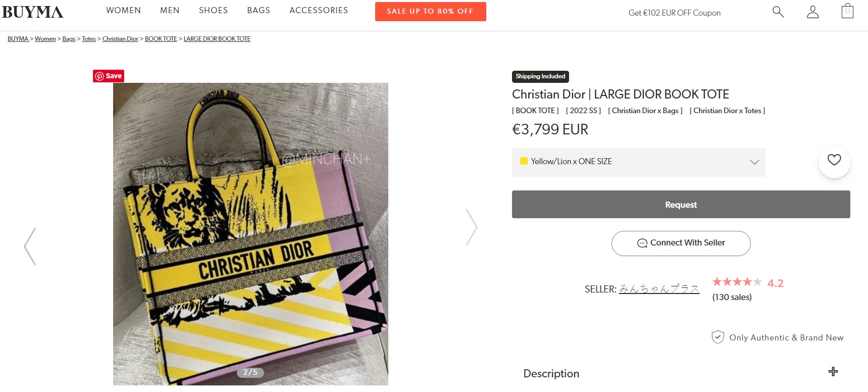Click SALE UP TO 80% OFF banner
This screenshot has width=868, height=392.
tap(430, 12)
